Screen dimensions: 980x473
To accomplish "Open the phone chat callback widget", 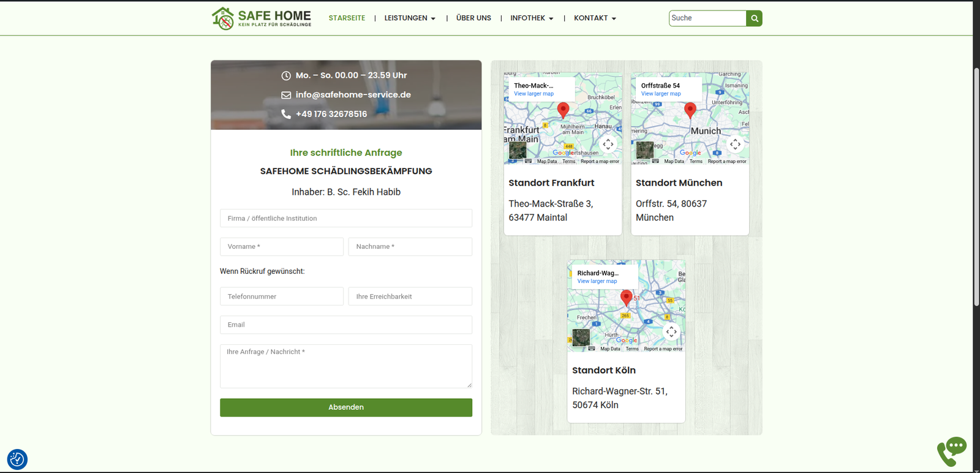I will coord(951,451).
